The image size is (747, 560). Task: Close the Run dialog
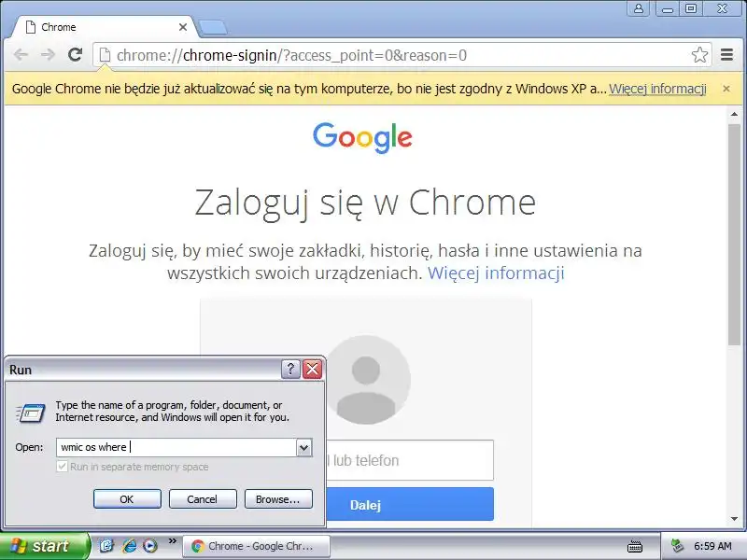point(313,369)
